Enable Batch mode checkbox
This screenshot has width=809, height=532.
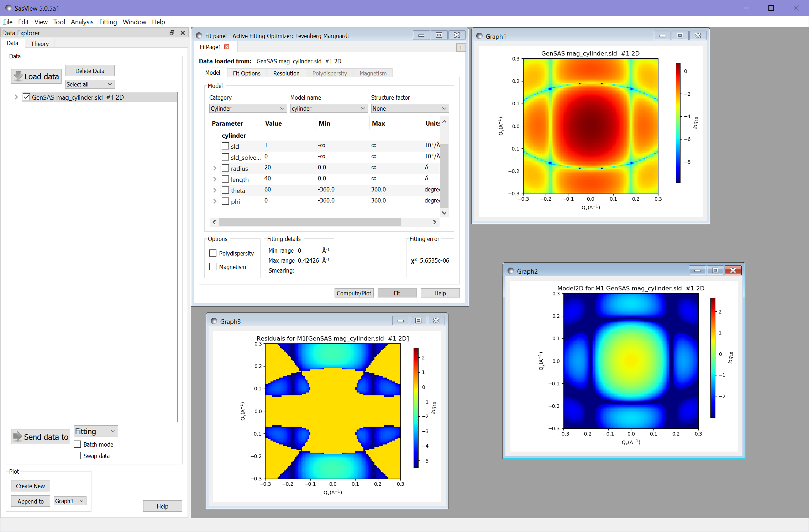(77, 444)
